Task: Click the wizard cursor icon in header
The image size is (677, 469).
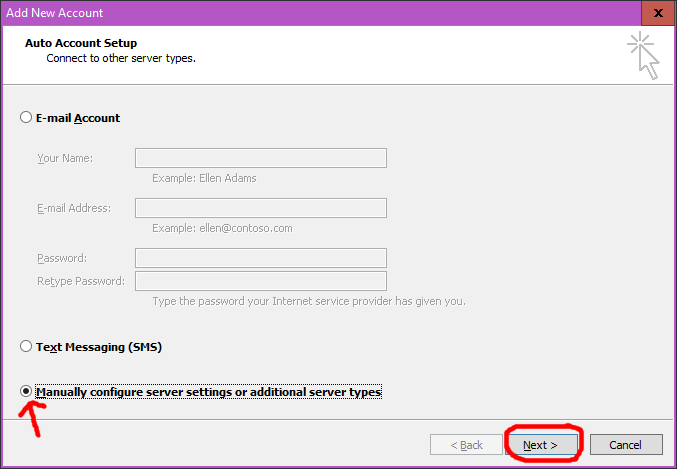Action: tap(643, 55)
